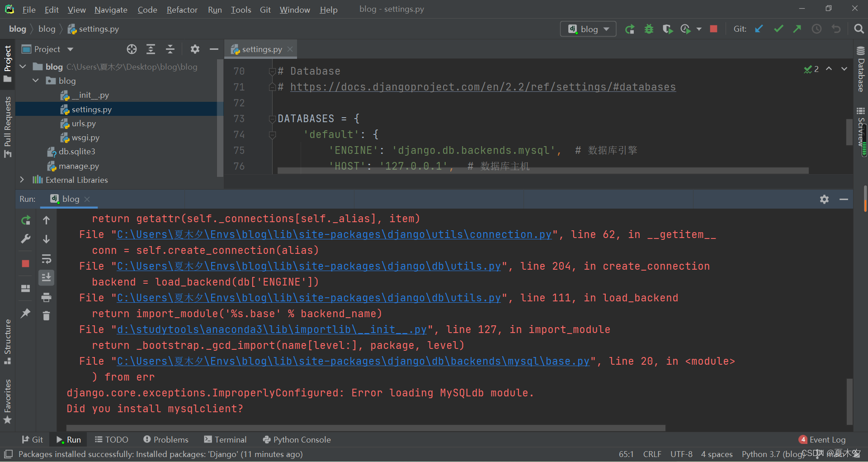
Task: Click the Git rollback icon
Action: coord(836,29)
